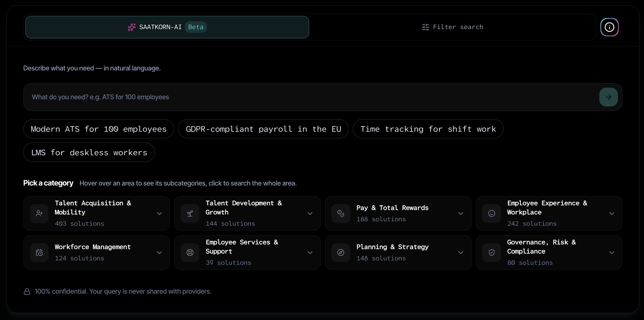Expand Planning & Strategy chevron

461,253
